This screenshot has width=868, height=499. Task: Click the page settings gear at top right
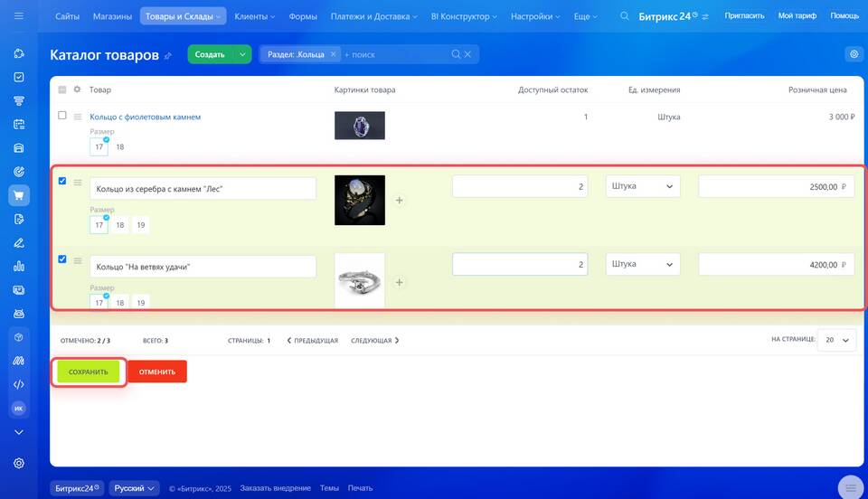854,54
